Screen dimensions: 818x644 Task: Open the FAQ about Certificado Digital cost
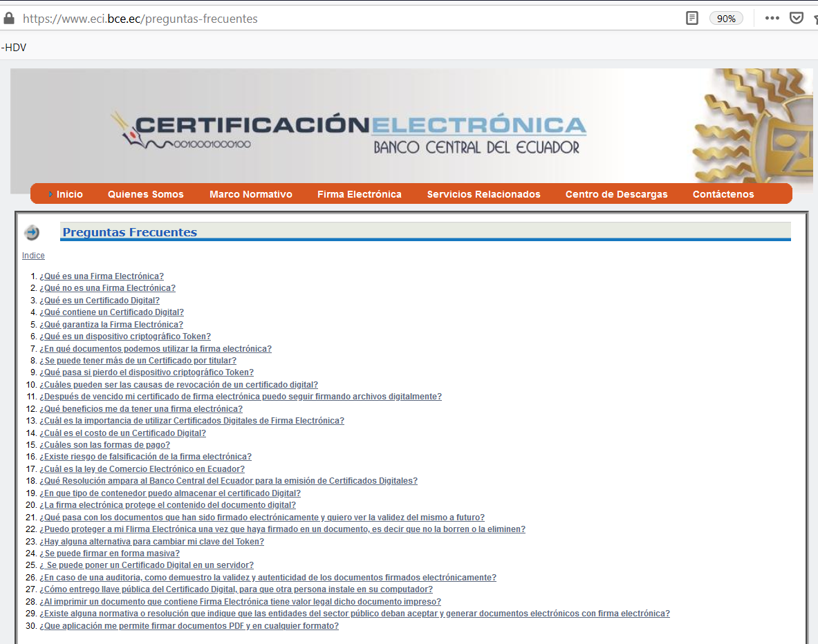pyautogui.click(x=122, y=433)
